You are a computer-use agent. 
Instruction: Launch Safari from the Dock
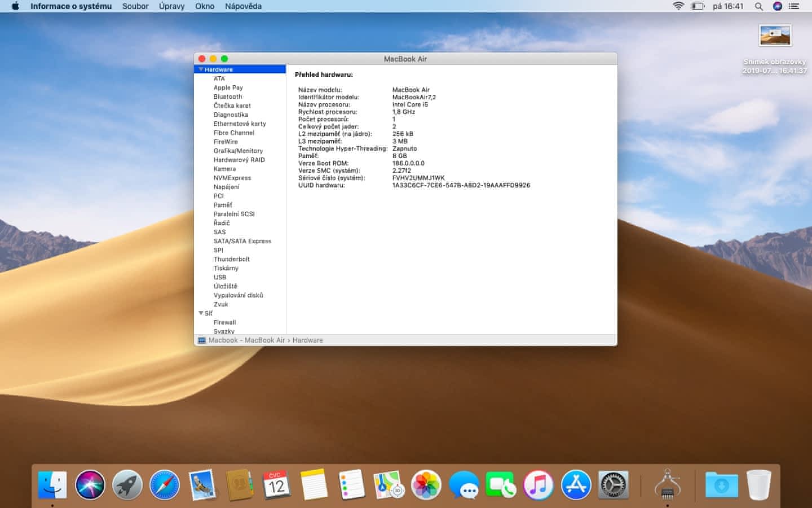(165, 485)
